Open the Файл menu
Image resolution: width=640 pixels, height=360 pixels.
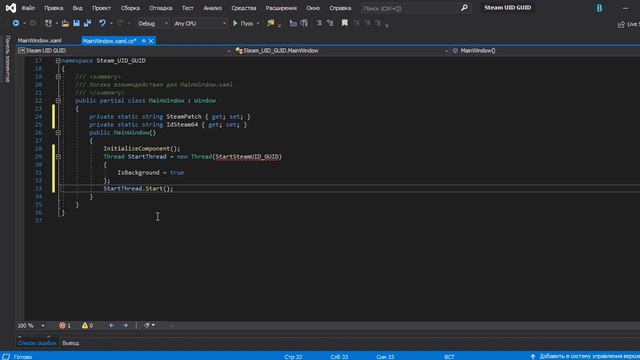pyautogui.click(x=28, y=8)
